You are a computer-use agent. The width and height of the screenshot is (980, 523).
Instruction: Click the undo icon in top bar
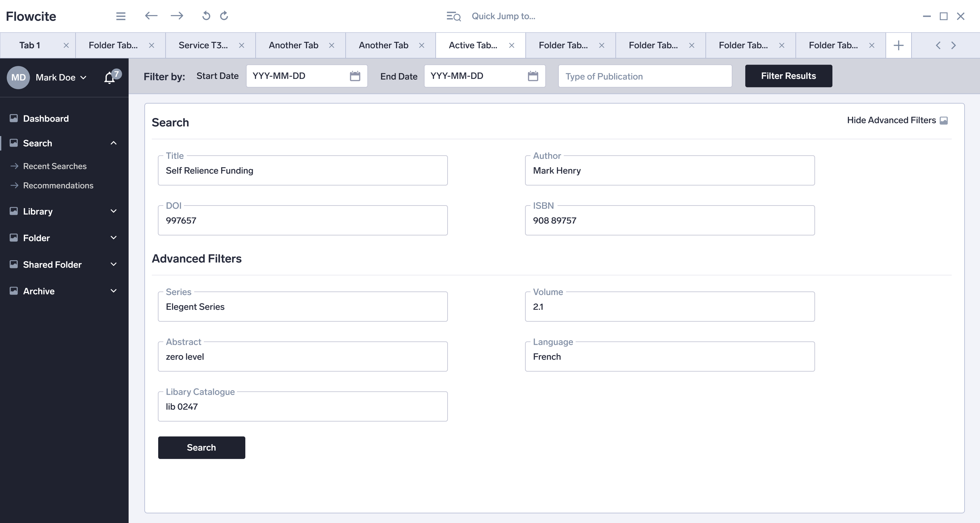pos(206,16)
